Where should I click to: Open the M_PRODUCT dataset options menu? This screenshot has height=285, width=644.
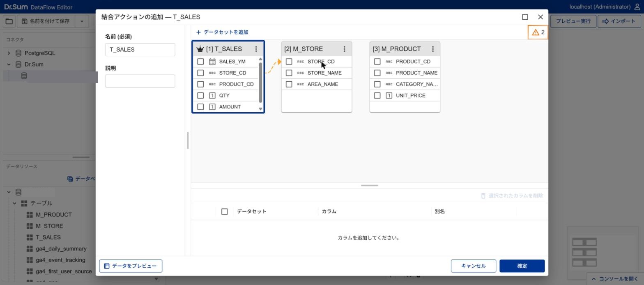pos(432,49)
